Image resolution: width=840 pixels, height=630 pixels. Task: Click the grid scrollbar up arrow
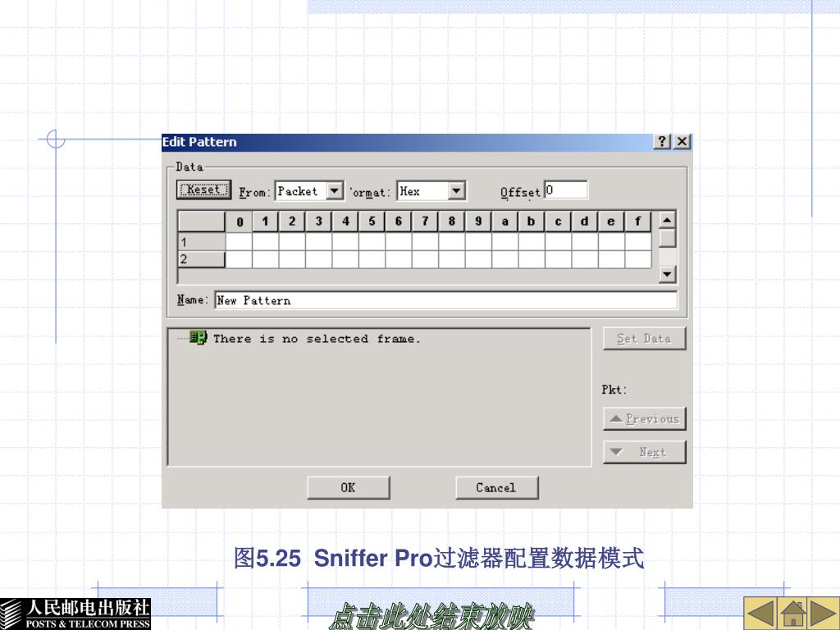click(667, 220)
